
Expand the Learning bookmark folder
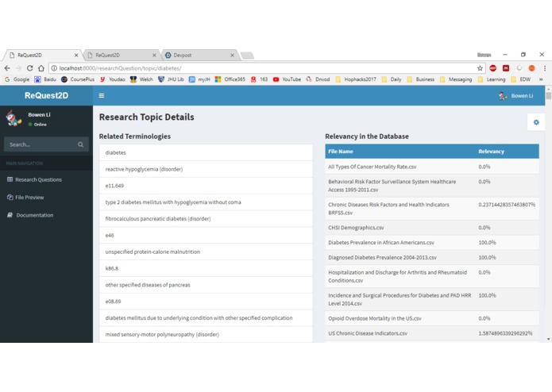tap(492, 79)
